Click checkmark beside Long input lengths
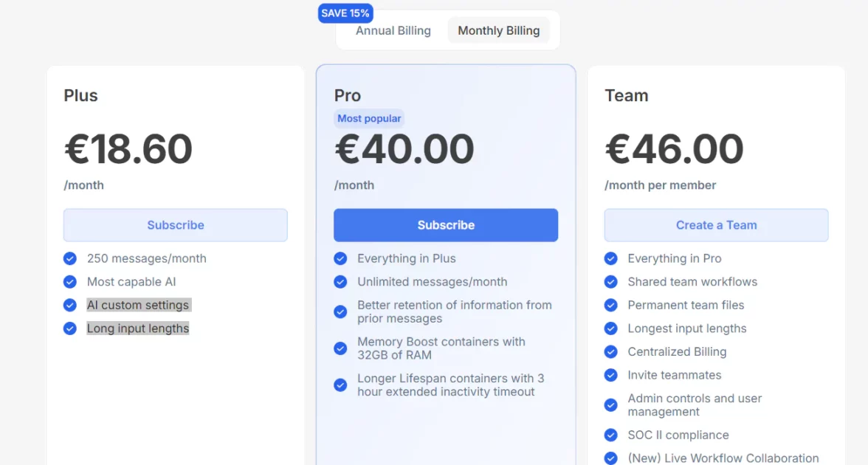 click(x=70, y=328)
